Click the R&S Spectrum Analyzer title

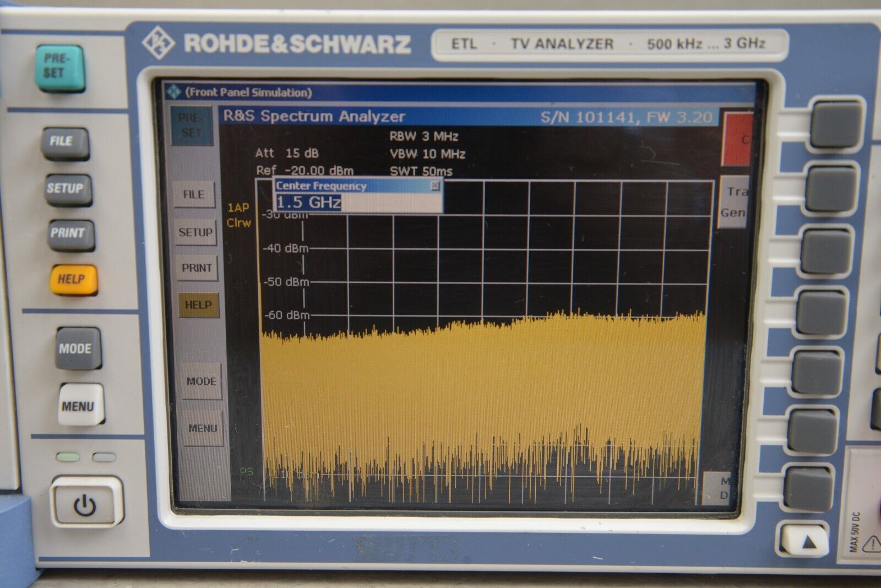coord(314,116)
